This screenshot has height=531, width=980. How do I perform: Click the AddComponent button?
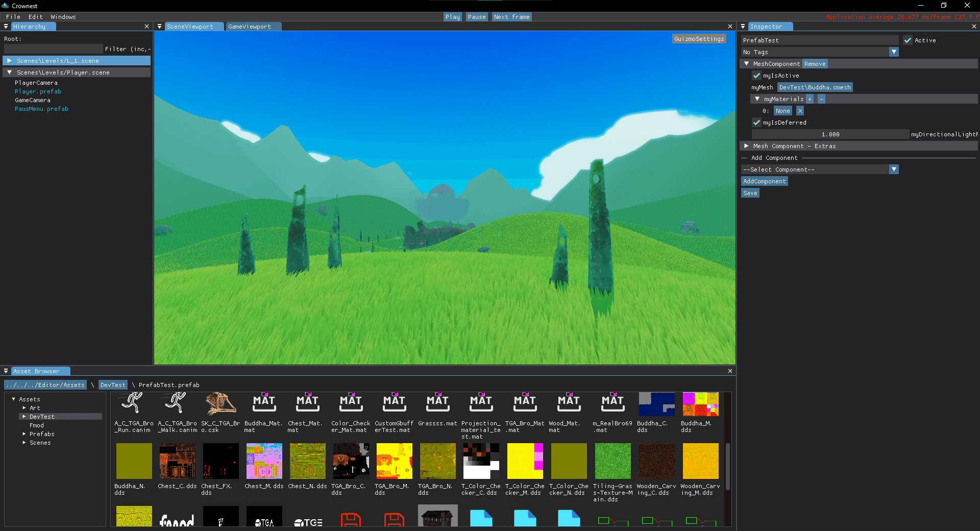click(x=764, y=181)
